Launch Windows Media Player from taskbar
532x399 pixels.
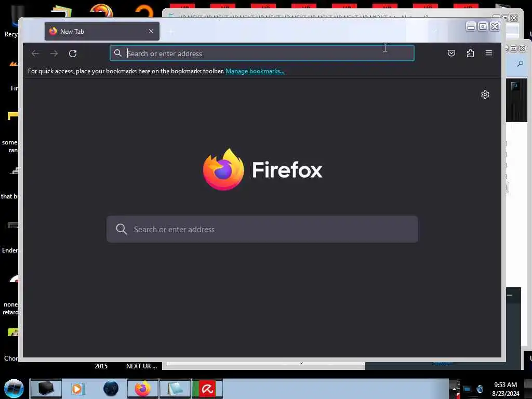[x=77, y=389]
